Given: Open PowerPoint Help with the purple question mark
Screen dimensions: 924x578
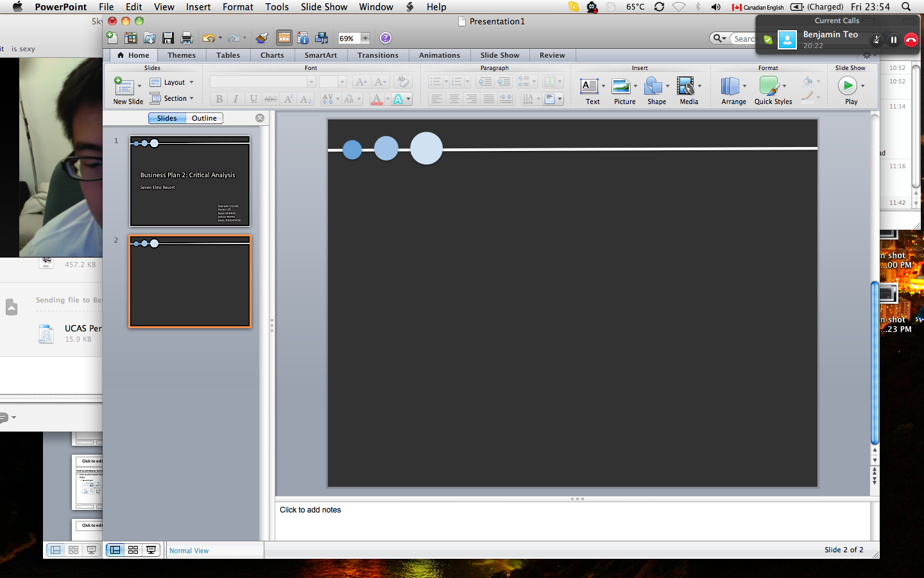Looking at the screenshot, I should [386, 39].
